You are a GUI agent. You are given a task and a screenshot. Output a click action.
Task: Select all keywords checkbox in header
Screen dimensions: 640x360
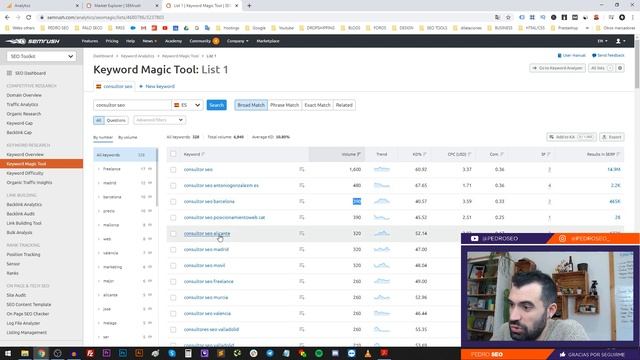[x=173, y=154]
